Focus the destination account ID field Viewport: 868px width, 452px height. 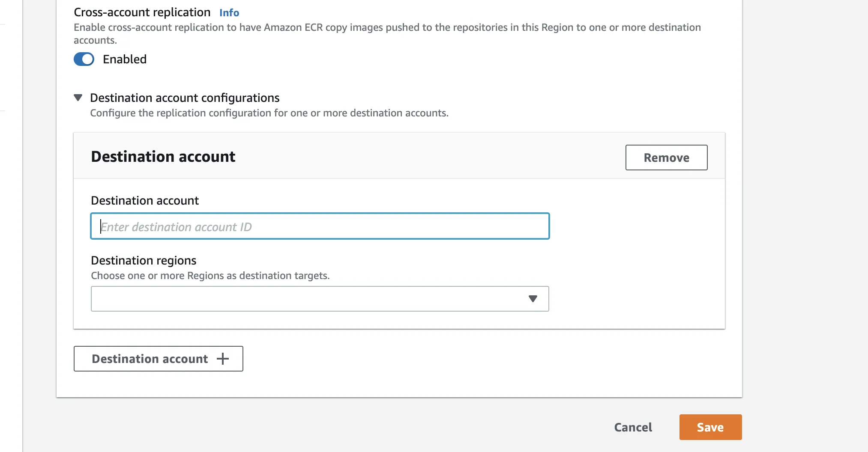point(320,226)
